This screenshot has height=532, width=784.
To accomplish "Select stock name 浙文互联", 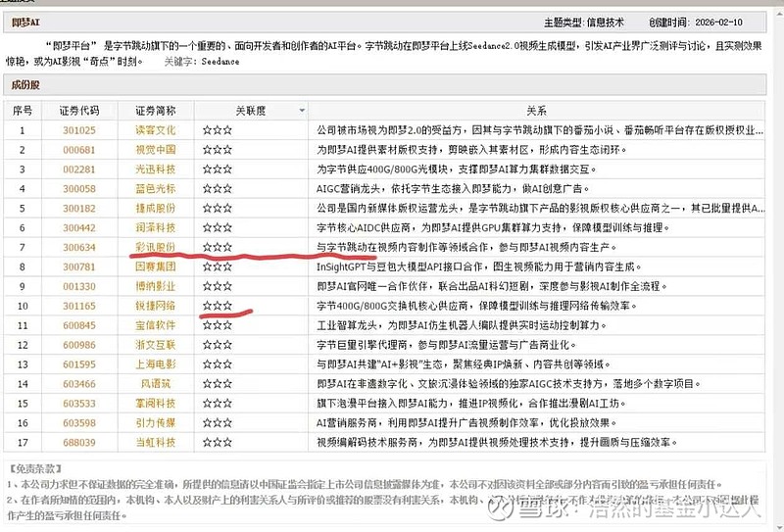I will [x=156, y=345].
